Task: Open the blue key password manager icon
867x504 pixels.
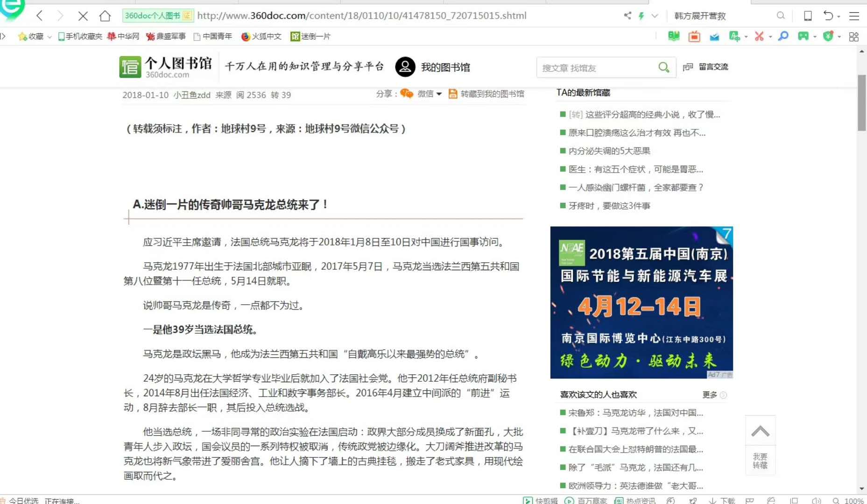Action: 783,36
